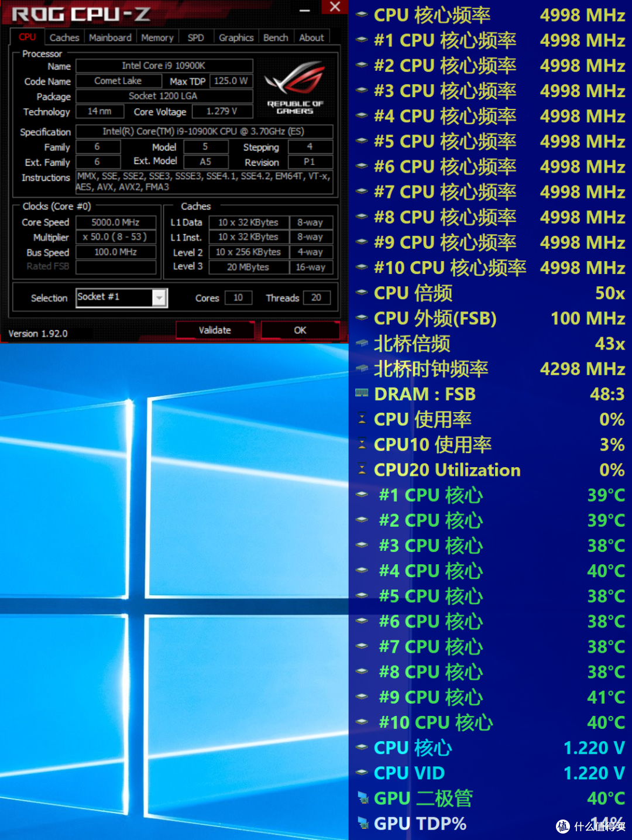
Task: Click the icon beside #10 CPU 核心 temperature
Action: click(362, 722)
